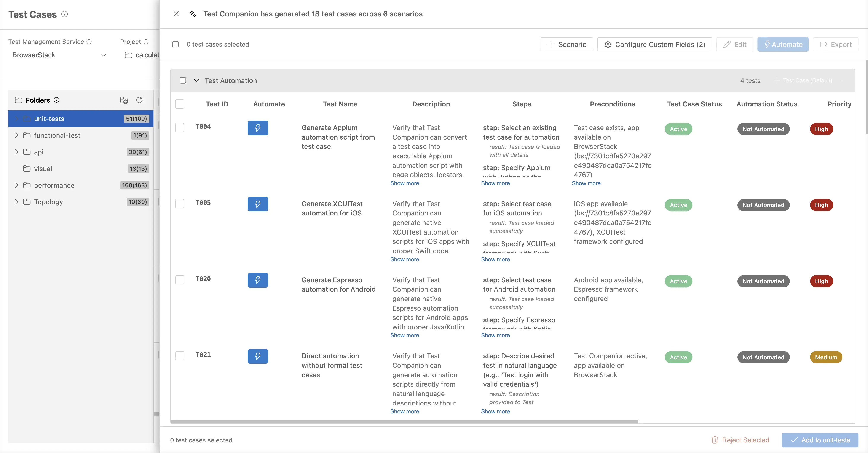Click the '4 tests' count label

[750, 81]
